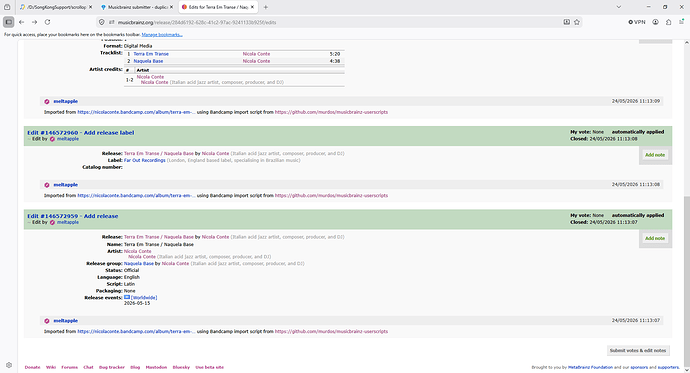Viewport: 690px width, 373px height.
Task: Open MetaBrainz Foundation link
Action: (590, 367)
